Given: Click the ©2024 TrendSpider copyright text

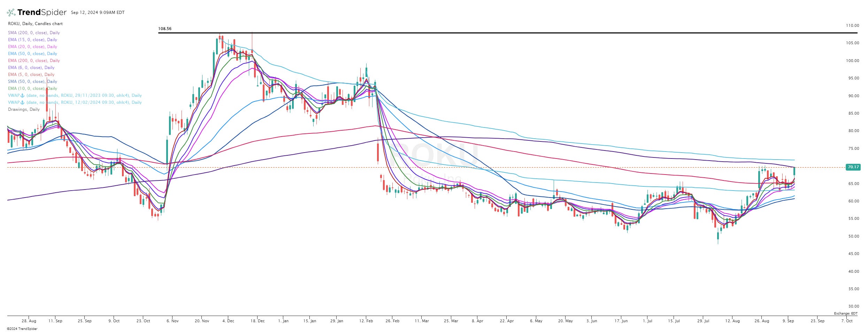Looking at the screenshot, I should point(22,329).
